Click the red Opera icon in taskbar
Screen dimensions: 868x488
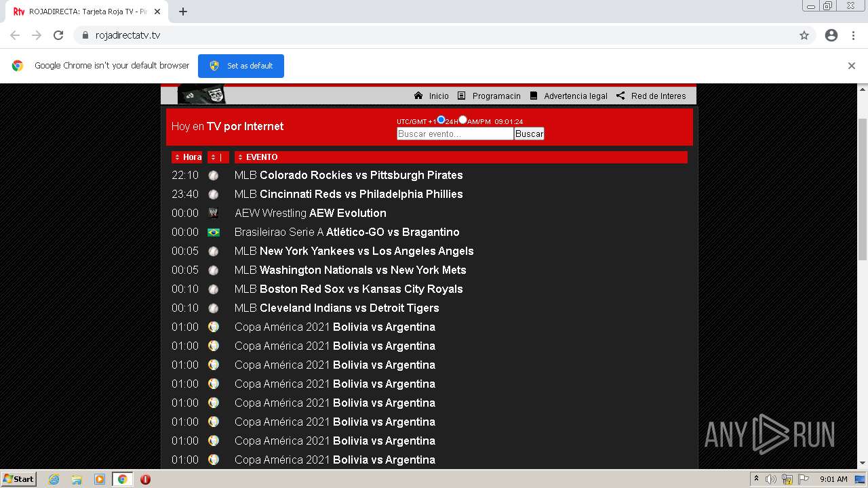click(145, 479)
